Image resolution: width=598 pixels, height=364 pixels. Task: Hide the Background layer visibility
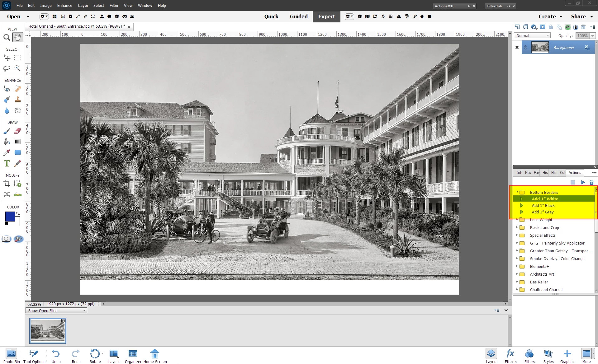click(x=517, y=48)
